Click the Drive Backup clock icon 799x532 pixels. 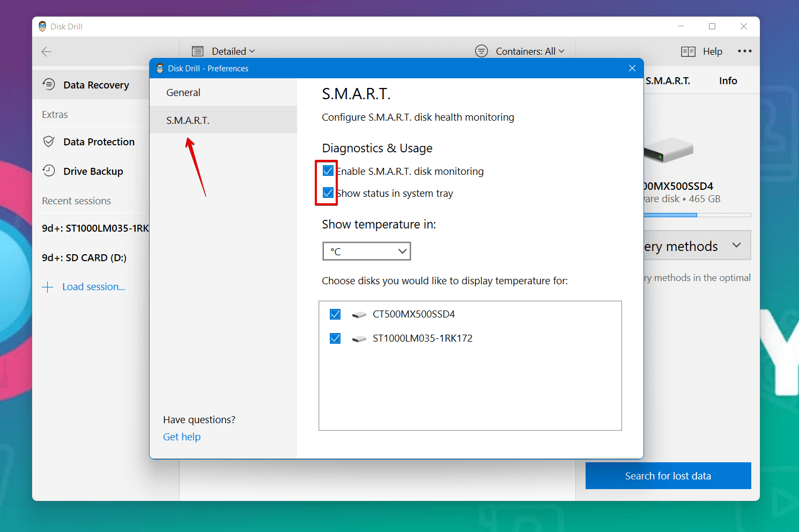(x=49, y=171)
